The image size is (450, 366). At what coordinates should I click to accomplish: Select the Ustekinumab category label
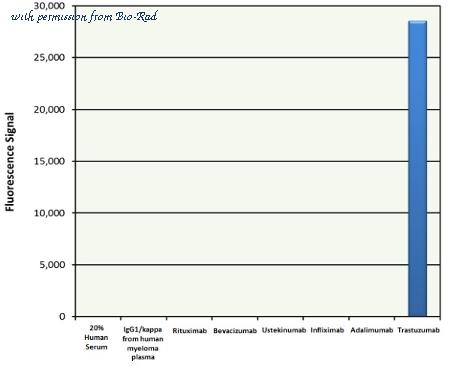(x=284, y=330)
